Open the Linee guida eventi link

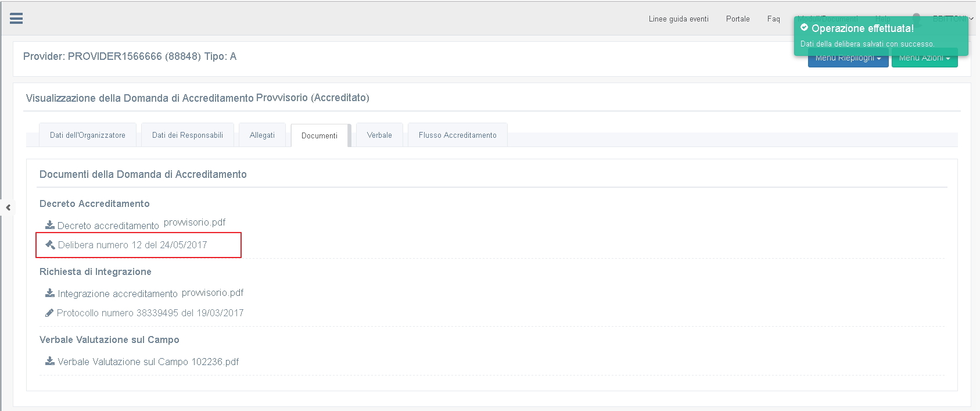679,19
